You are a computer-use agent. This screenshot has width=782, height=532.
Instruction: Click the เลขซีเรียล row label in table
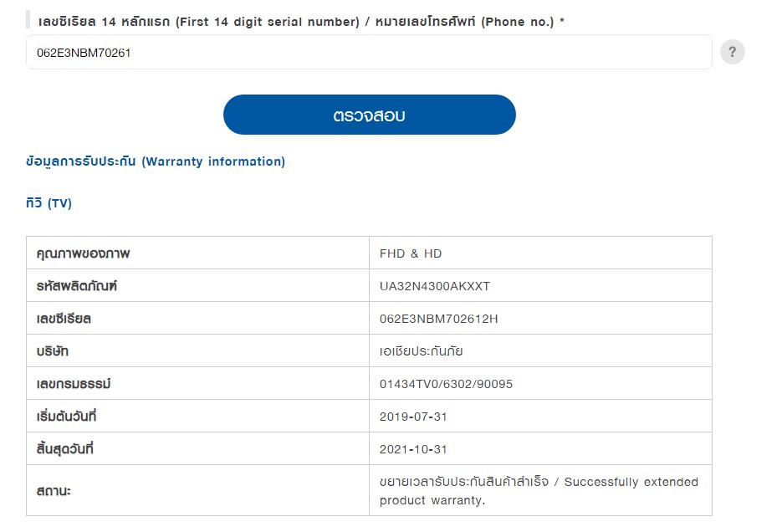(64, 319)
